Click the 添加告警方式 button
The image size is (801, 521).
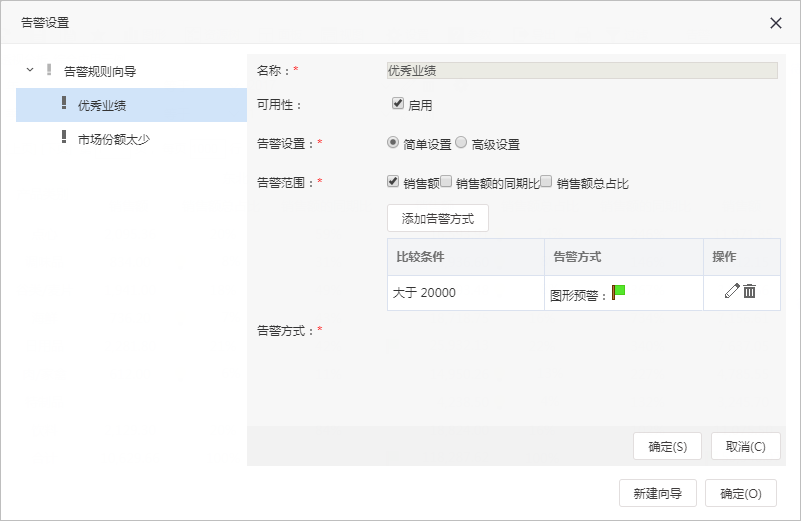[x=438, y=218]
